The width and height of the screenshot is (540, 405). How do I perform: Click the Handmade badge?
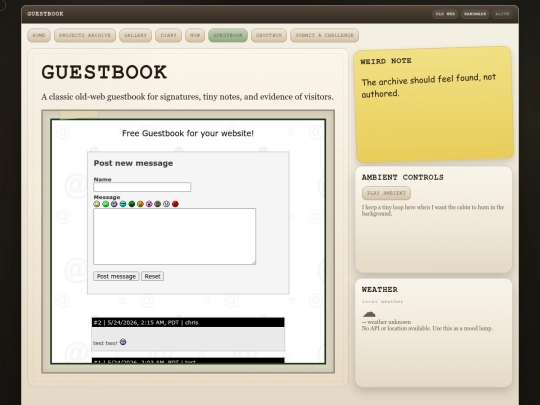tap(475, 14)
